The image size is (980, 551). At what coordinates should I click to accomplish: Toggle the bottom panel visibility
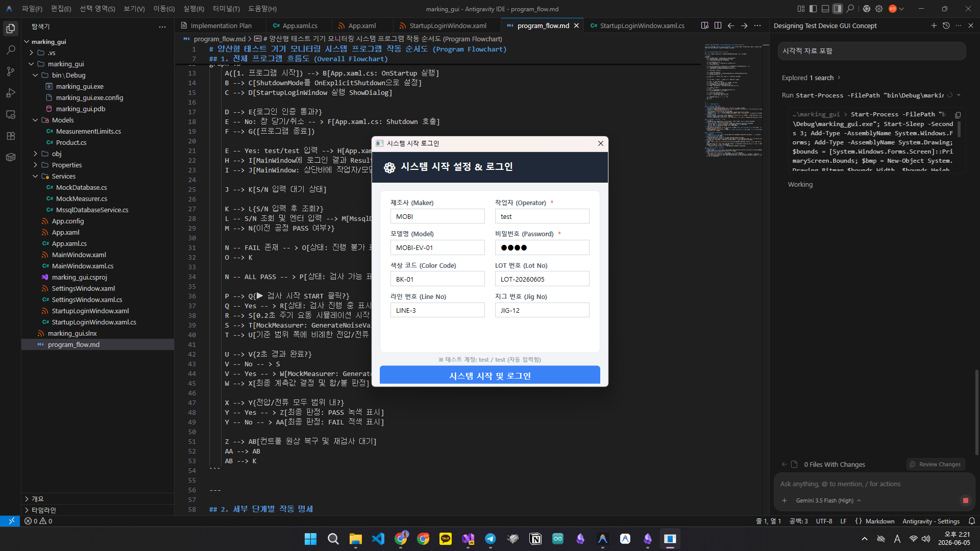(825, 9)
